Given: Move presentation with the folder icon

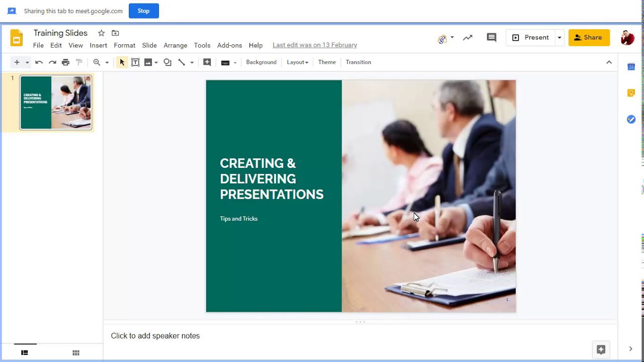Looking at the screenshot, I should (115, 33).
